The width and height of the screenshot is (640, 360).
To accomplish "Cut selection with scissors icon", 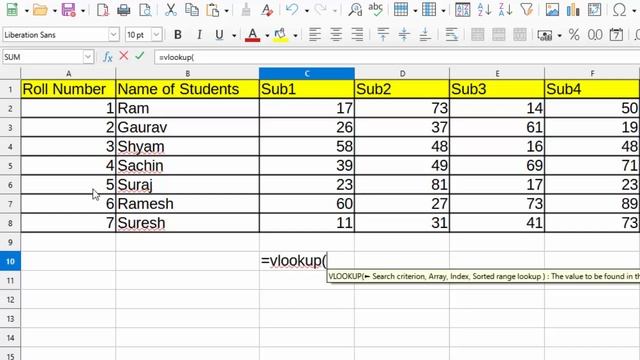I will coord(171,9).
